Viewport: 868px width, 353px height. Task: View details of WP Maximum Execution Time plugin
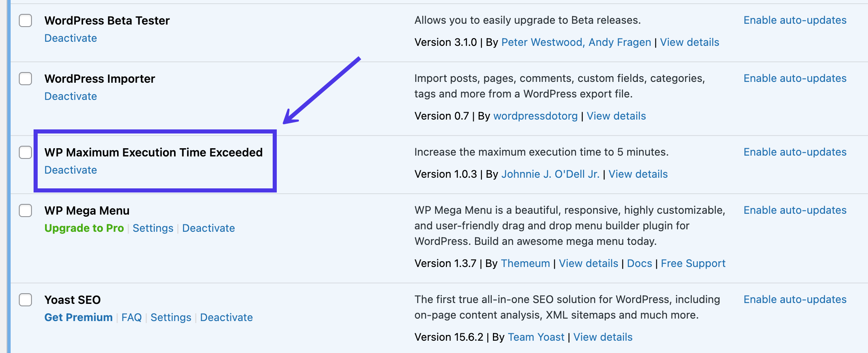pyautogui.click(x=638, y=174)
